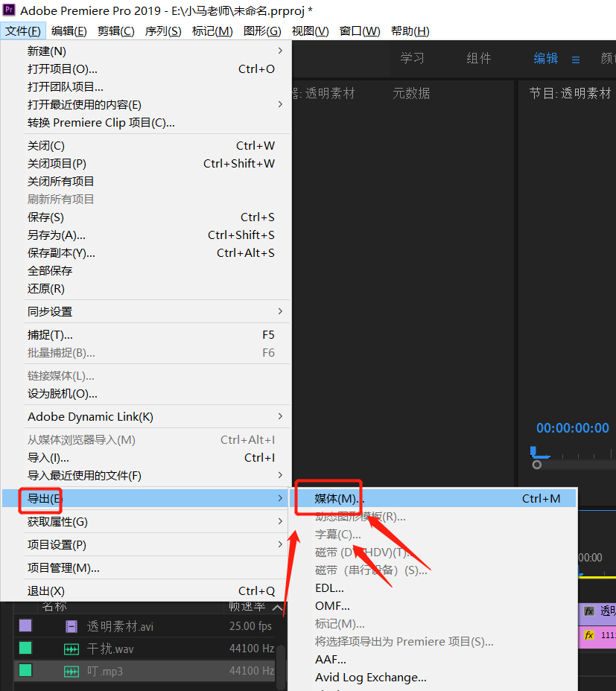616x691 pixels.
Task: Expand Adobe Dynamic Link(K) submenu
Action: pyautogui.click(x=146, y=416)
